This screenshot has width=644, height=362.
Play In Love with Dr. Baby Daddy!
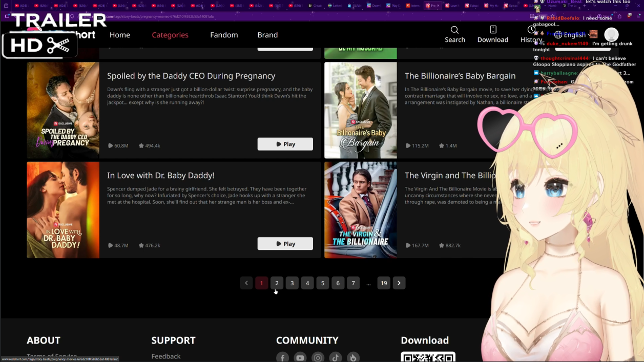click(x=285, y=244)
